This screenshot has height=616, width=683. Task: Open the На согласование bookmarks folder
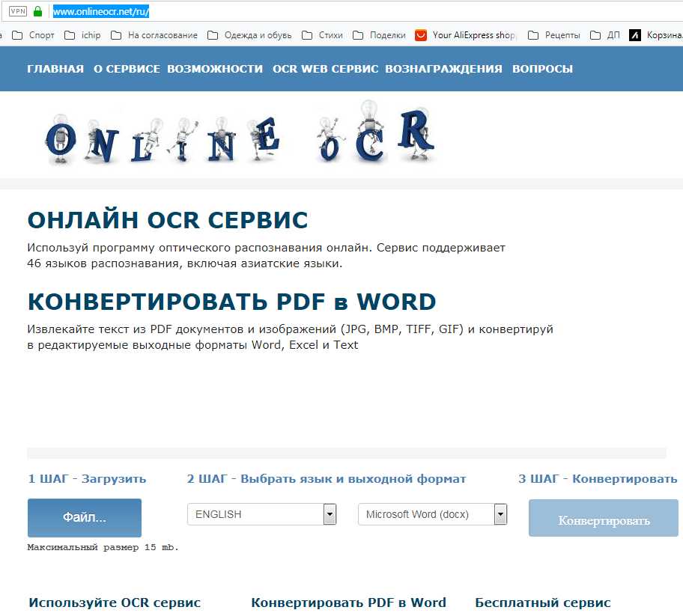point(154,34)
